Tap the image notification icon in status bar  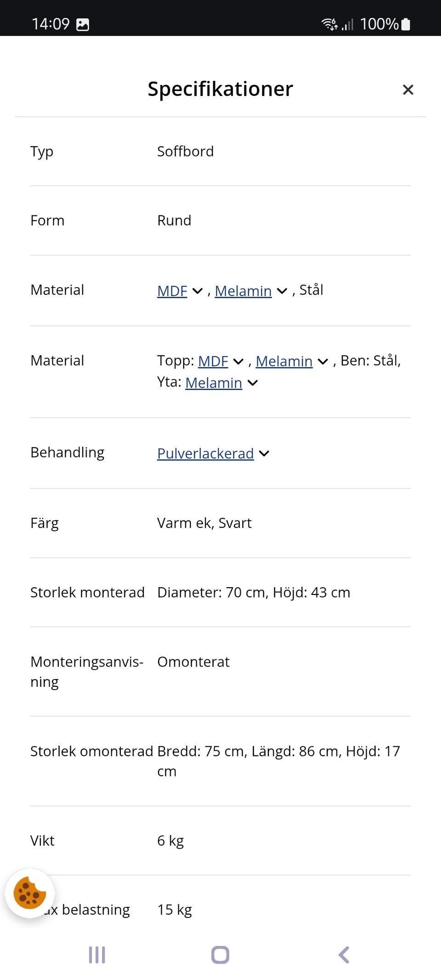83,24
